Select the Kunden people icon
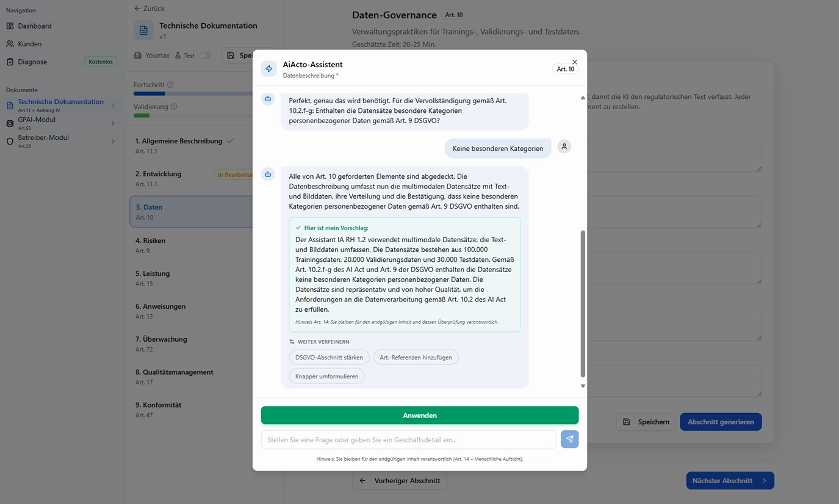 pyautogui.click(x=10, y=43)
